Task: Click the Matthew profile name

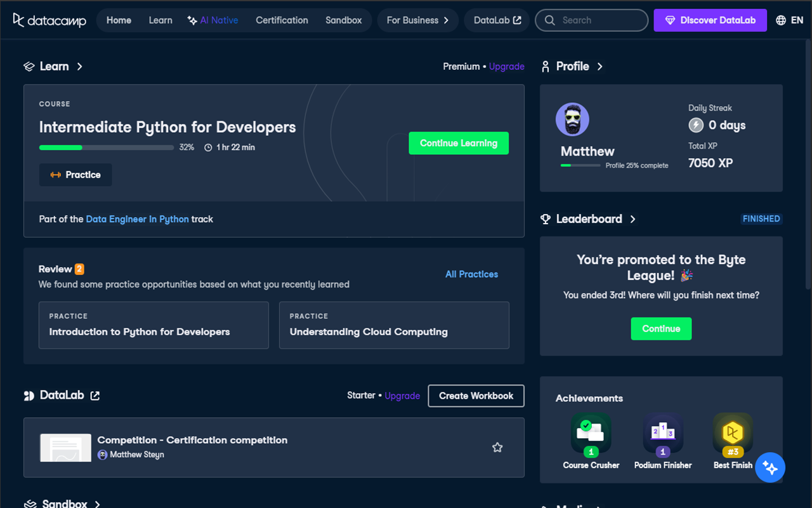Action: coord(587,151)
